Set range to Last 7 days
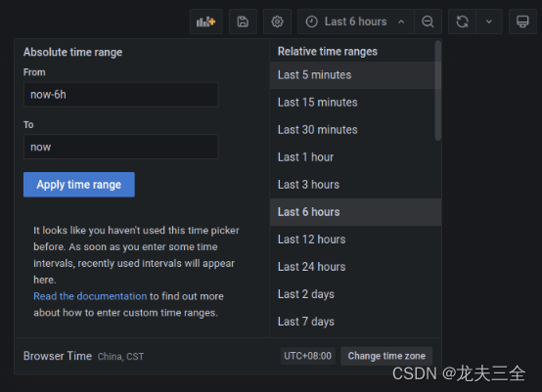This screenshot has height=392, width=542. (355, 322)
